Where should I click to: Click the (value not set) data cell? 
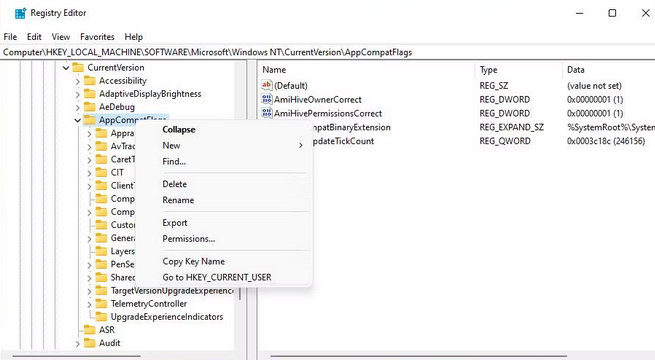(594, 86)
